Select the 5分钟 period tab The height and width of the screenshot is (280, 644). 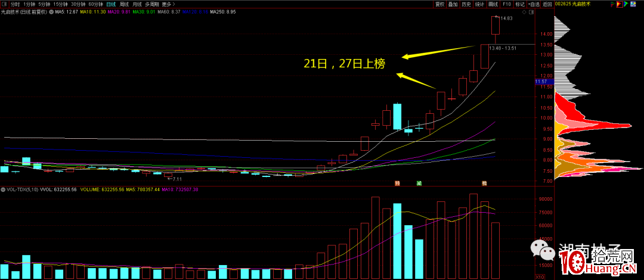pos(44,4)
